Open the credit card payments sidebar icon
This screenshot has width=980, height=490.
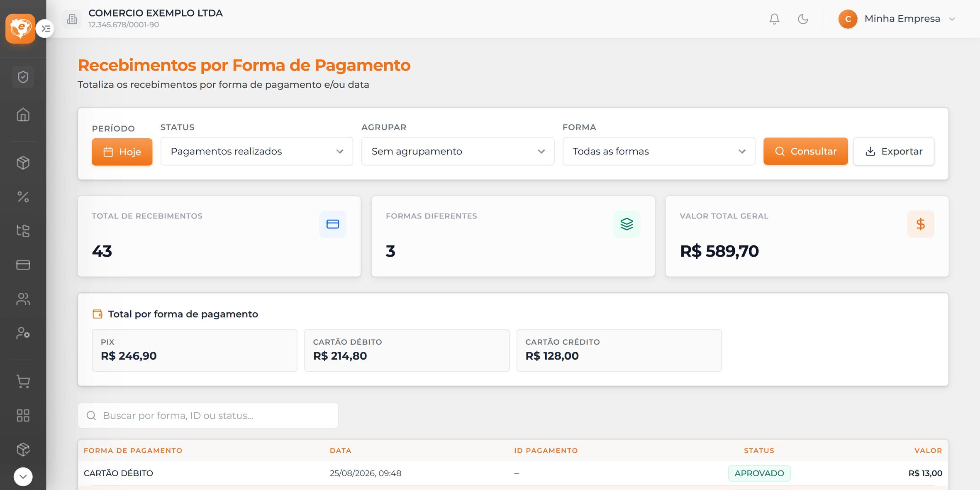[23, 265]
